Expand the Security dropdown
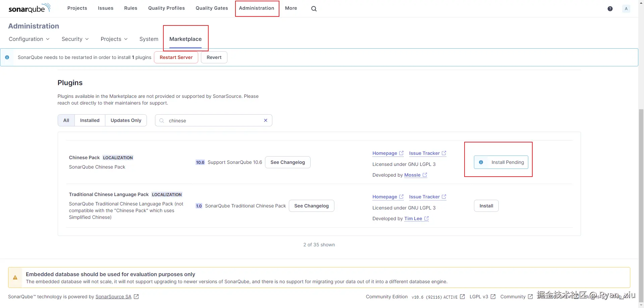Viewport: 644px width, 308px height. (75, 39)
